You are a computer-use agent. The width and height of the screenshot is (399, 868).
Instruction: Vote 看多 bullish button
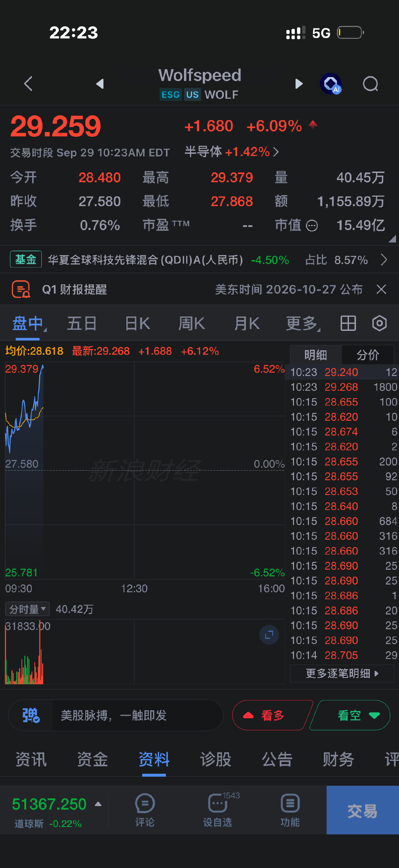(272, 715)
